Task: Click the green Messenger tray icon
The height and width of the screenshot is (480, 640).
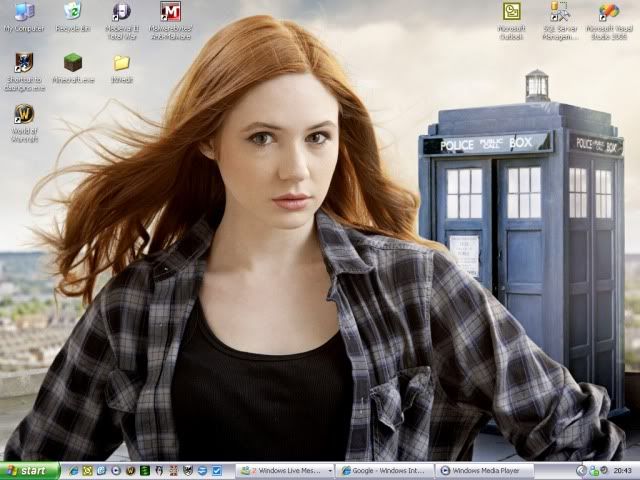Action: (595, 472)
